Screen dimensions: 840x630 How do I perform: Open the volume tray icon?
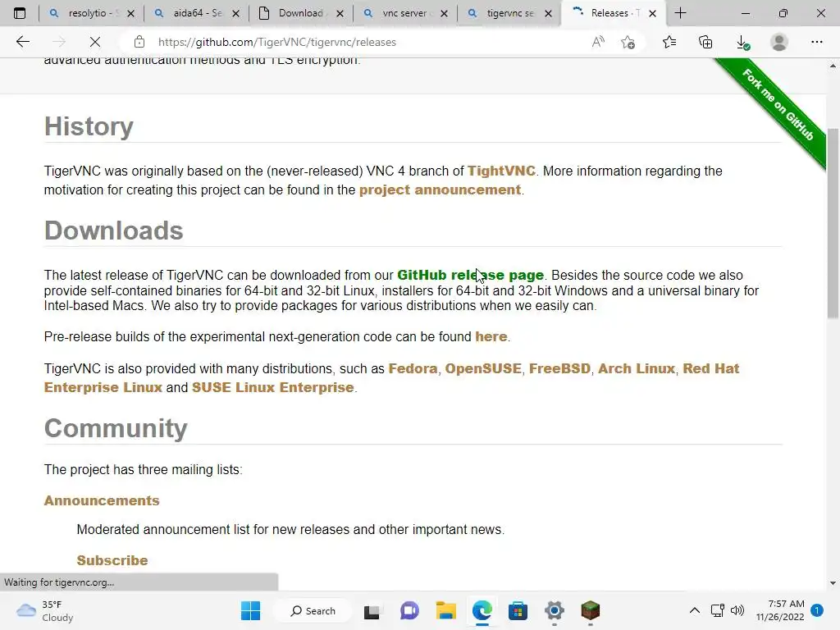coord(737,610)
